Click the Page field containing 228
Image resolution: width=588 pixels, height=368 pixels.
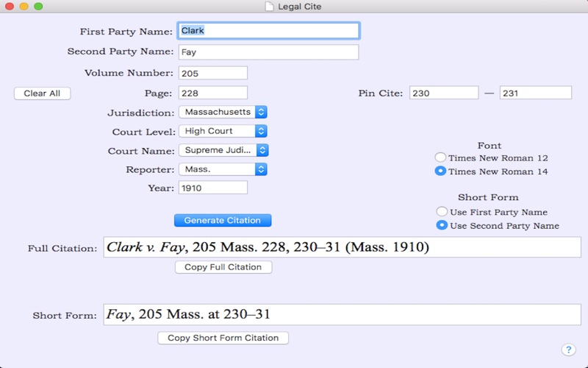click(213, 93)
